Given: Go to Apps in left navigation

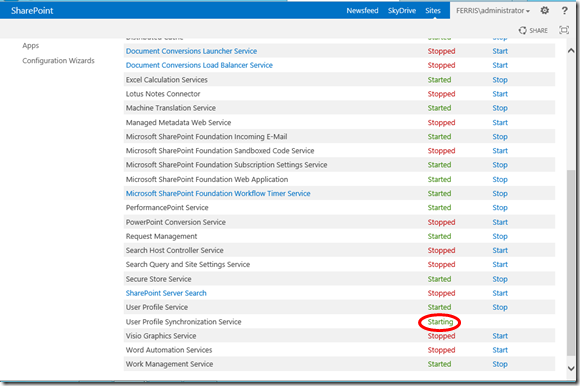Looking at the screenshot, I should pos(30,46).
